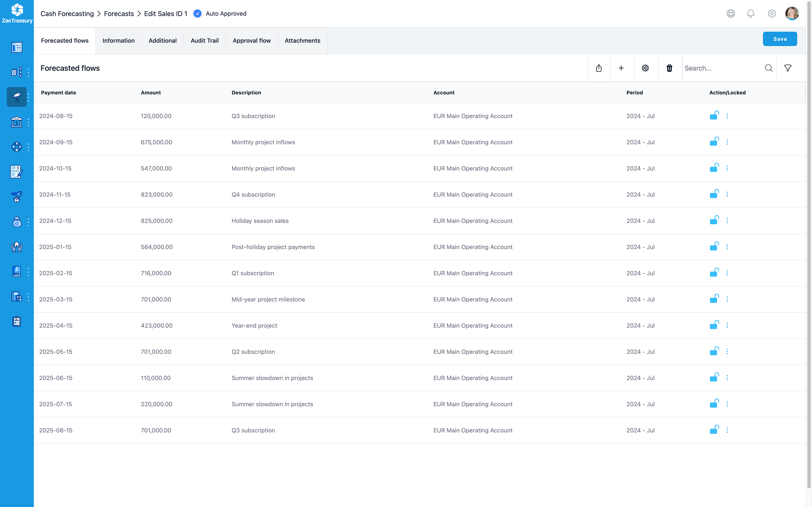Go to Forecasts breadcrumb link
The image size is (812, 507).
point(119,13)
